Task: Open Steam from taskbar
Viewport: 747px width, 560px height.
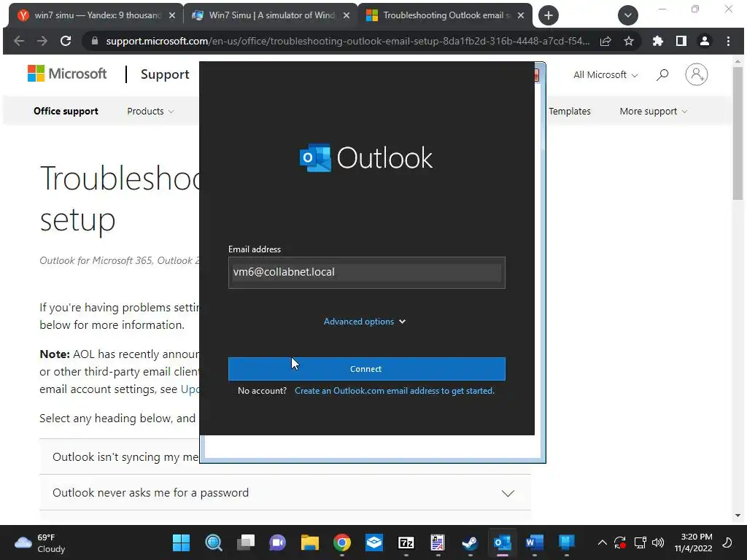Action: click(471, 542)
